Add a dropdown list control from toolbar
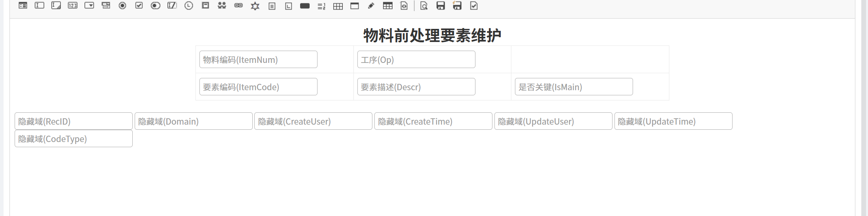 click(x=89, y=6)
